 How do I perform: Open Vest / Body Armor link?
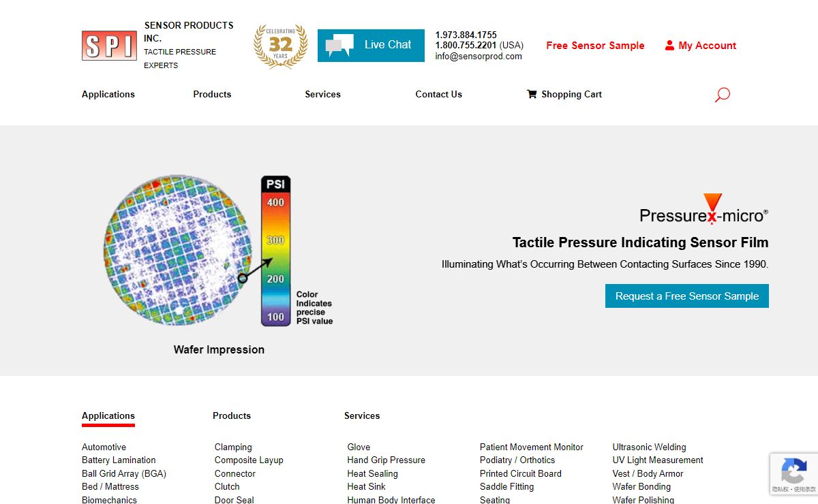coord(648,473)
